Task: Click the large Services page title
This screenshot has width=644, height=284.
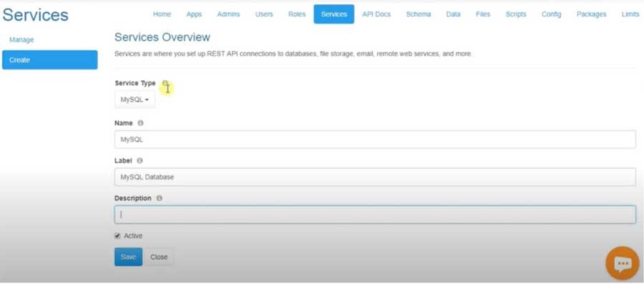Action: 35,15
